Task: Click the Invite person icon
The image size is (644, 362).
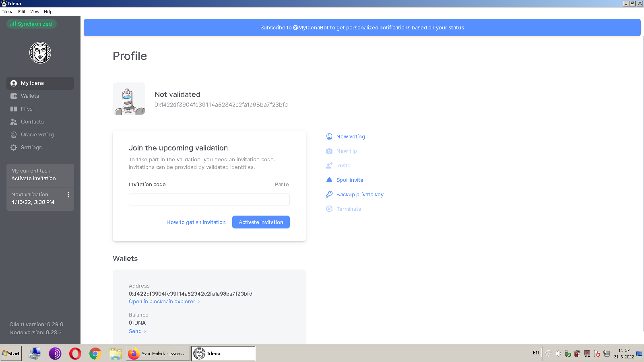Action: 329,165
